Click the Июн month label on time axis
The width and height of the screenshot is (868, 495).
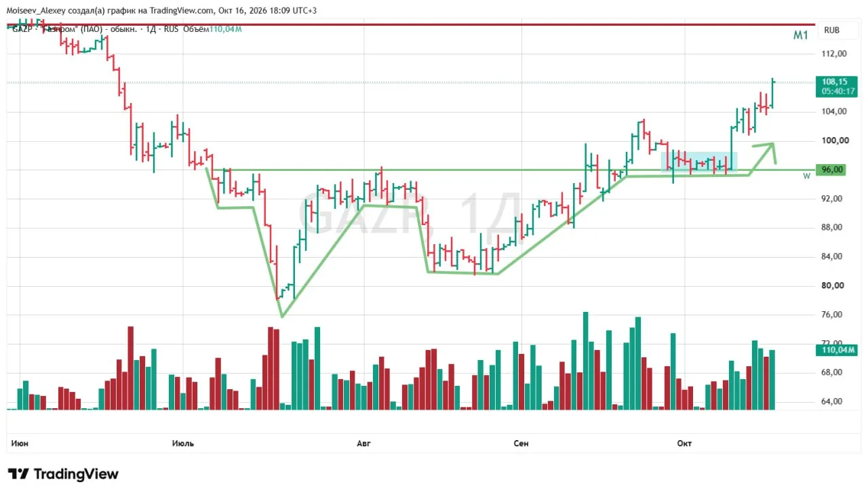pyautogui.click(x=20, y=443)
